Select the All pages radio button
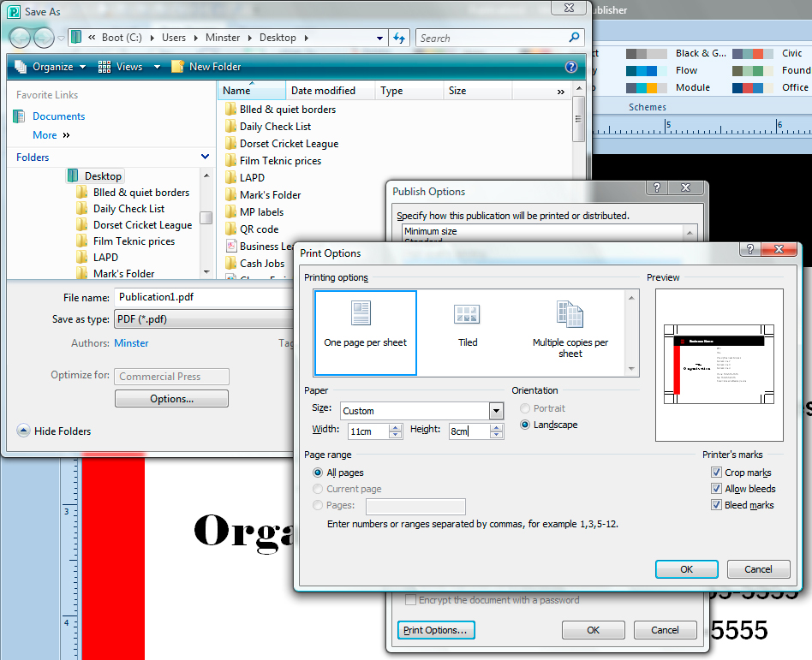 318,473
